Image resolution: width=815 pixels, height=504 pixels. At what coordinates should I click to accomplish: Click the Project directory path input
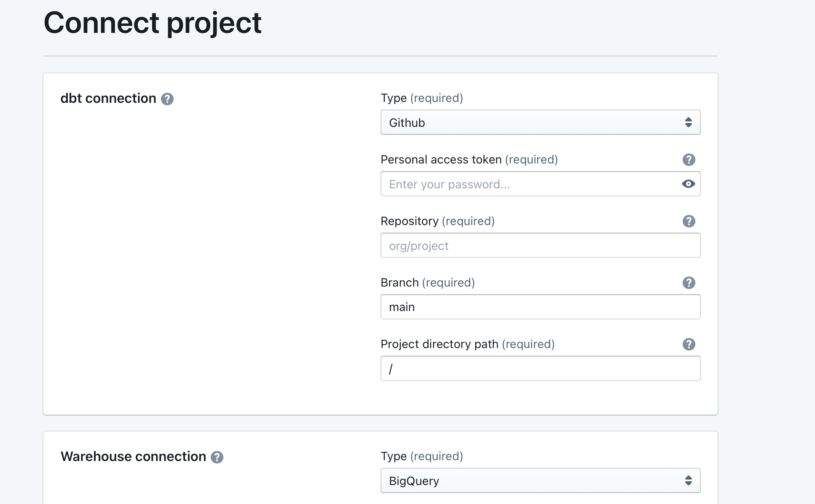pyautogui.click(x=541, y=368)
